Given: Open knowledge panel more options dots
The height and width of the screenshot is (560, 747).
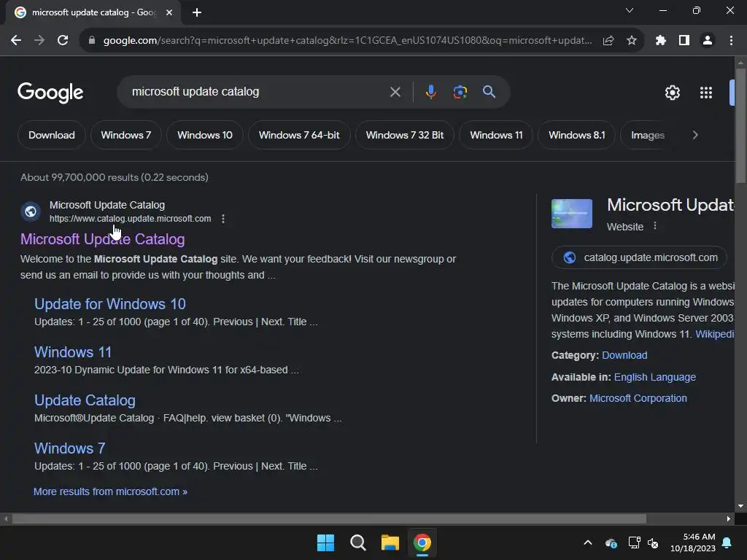Looking at the screenshot, I should 655,226.
